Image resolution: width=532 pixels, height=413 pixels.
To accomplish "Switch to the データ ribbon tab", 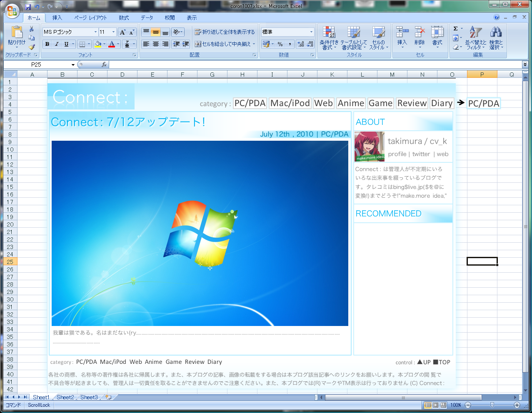I will [147, 18].
